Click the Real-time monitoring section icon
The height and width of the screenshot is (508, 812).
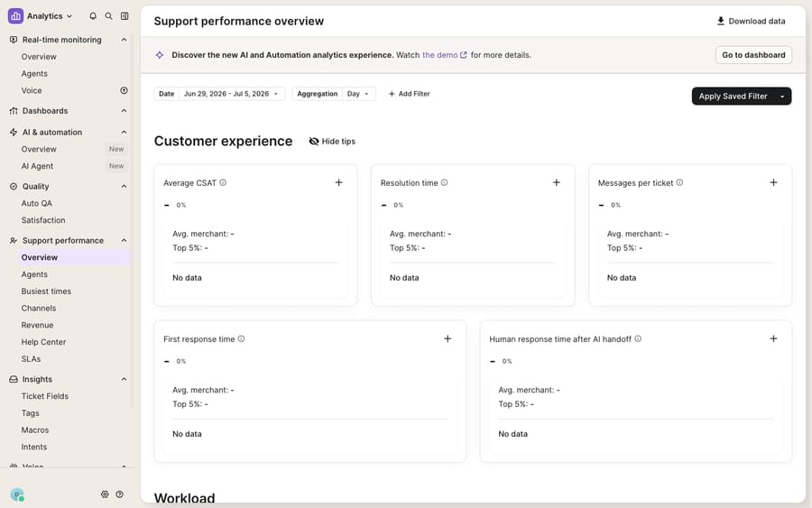[14, 40]
